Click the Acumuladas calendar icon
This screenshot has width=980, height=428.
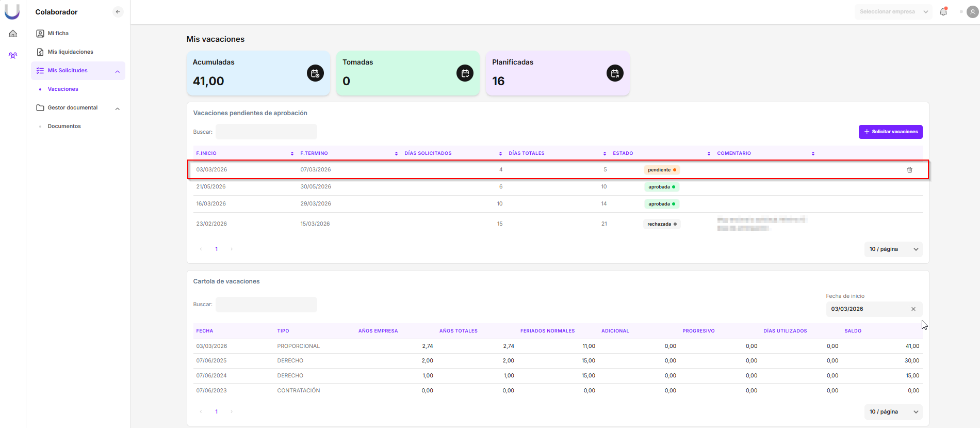pyautogui.click(x=315, y=73)
